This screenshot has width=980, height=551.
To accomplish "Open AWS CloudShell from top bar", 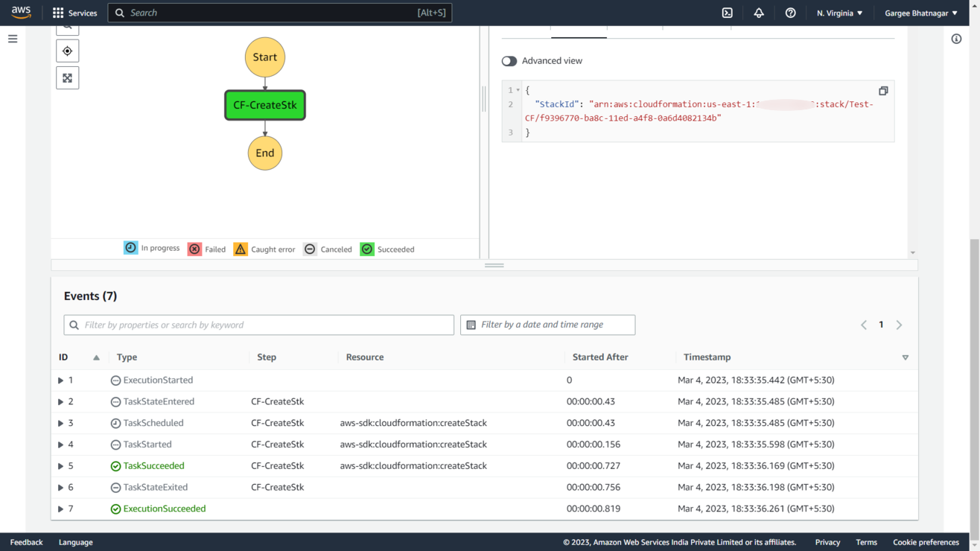I will 727,13.
